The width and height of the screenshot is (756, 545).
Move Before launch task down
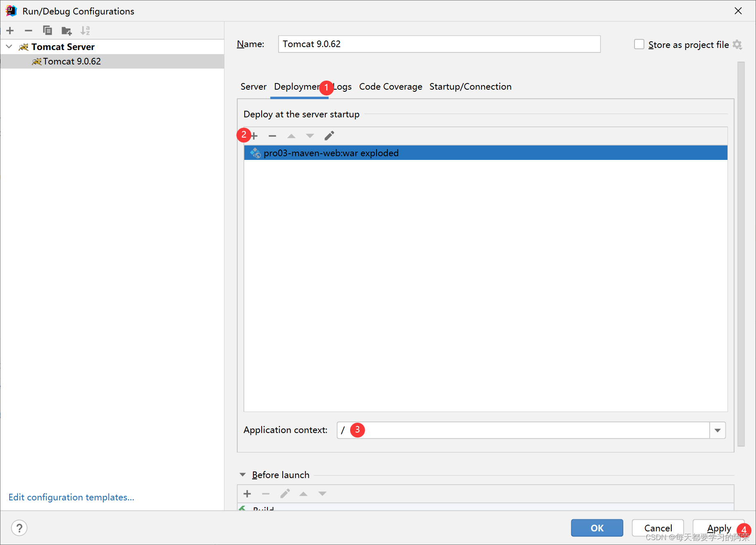tap(322, 494)
